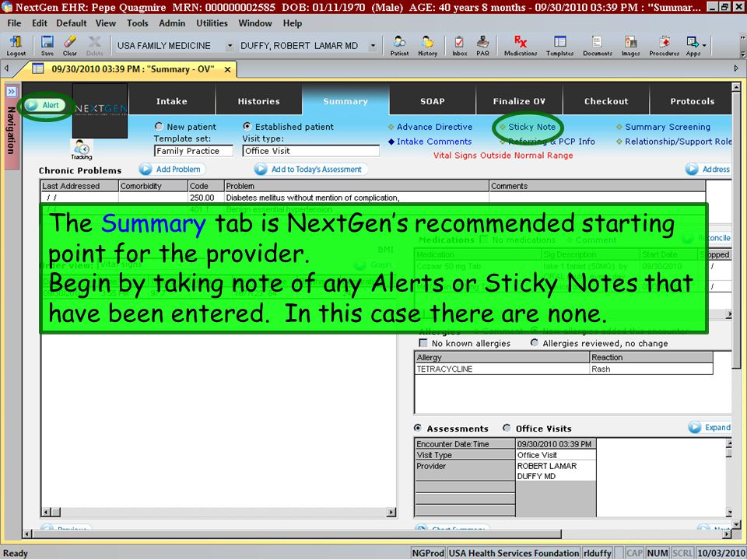Open the Apps toolbar icon
Viewport: 747px width, 560px height.
pos(693,46)
